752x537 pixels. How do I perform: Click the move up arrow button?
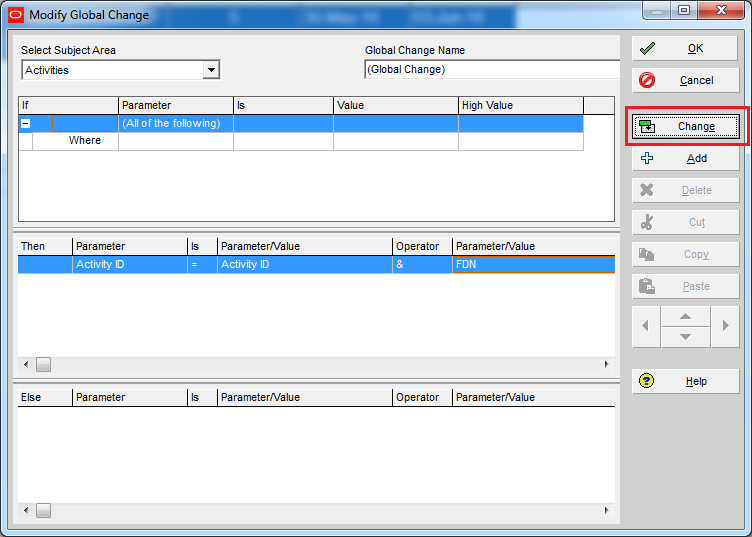coord(685,316)
